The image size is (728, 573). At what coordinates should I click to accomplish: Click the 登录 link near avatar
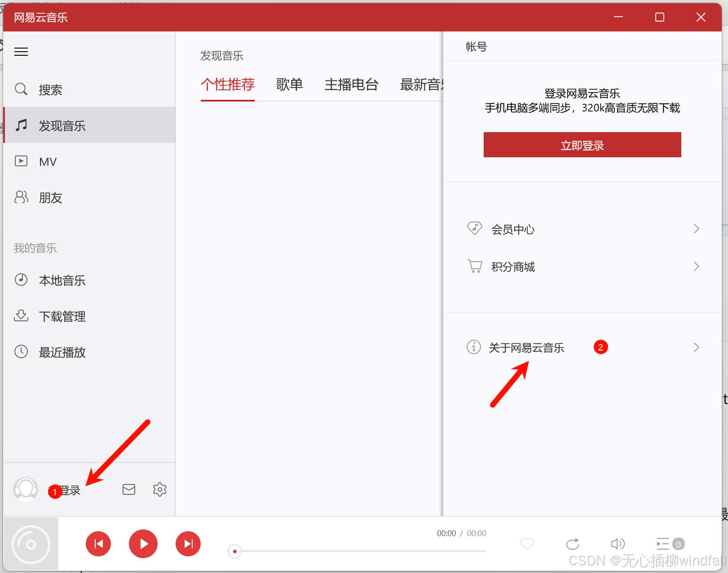[x=70, y=490]
